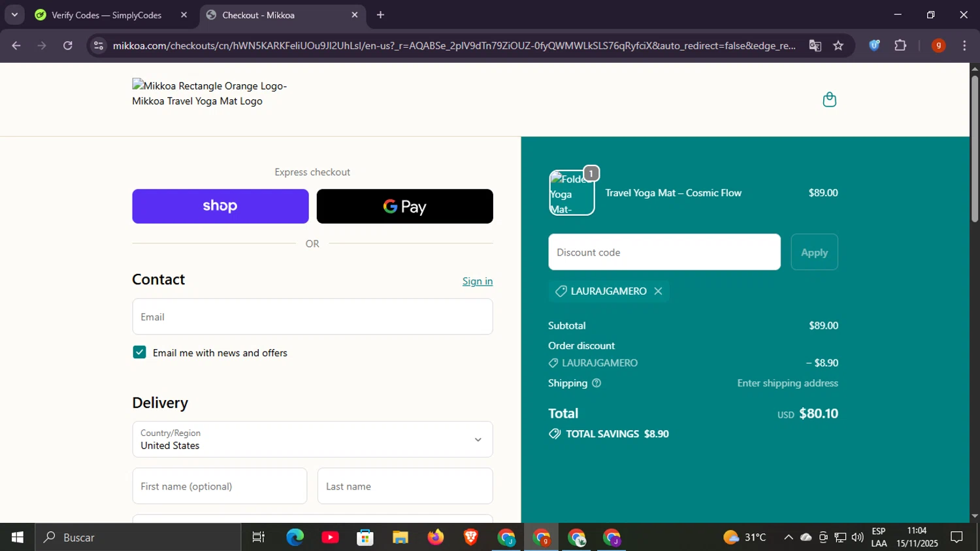
Task: Click the page vertical scrollbar
Action: pos(974,150)
